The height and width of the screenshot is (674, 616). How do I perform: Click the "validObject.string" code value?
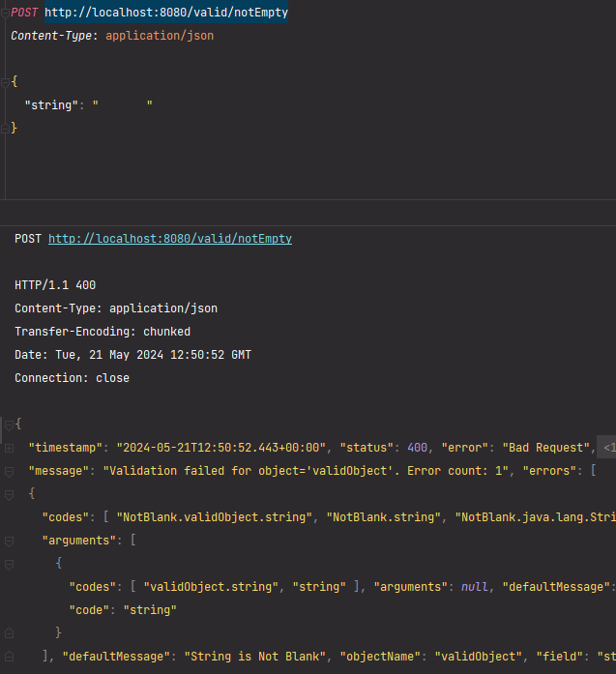click(x=211, y=587)
